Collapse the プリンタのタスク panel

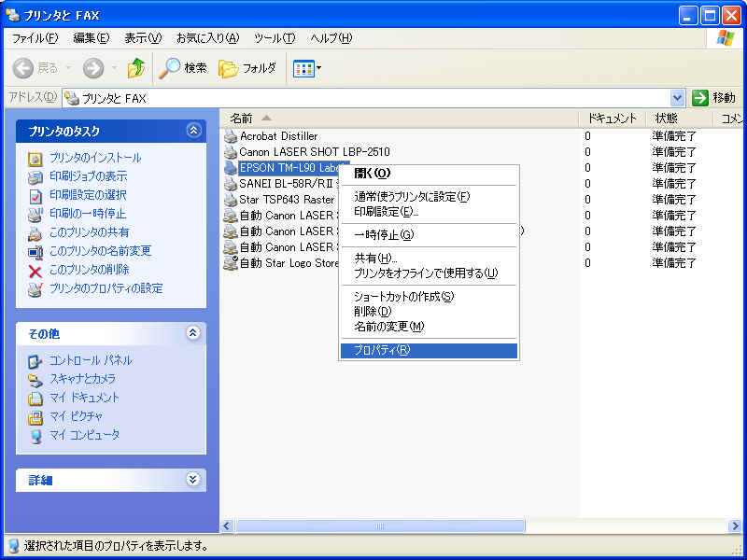(x=193, y=131)
